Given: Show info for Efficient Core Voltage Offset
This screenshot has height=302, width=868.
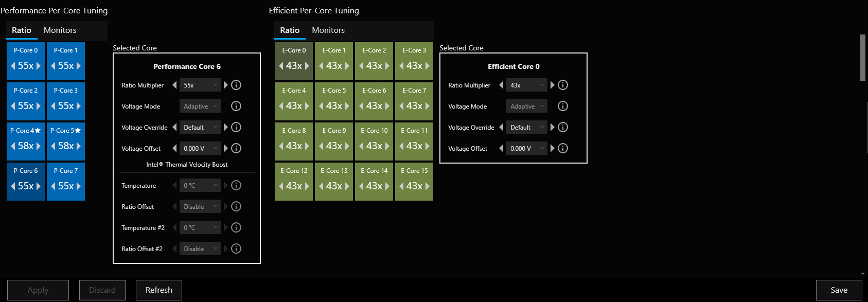Looking at the screenshot, I should [563, 148].
